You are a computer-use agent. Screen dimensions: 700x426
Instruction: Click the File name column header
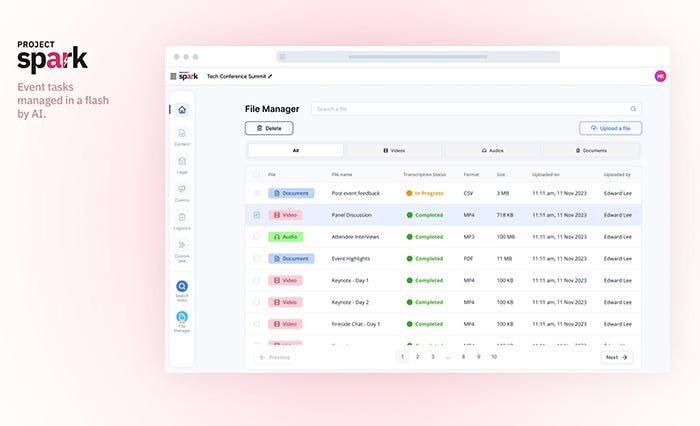point(342,175)
